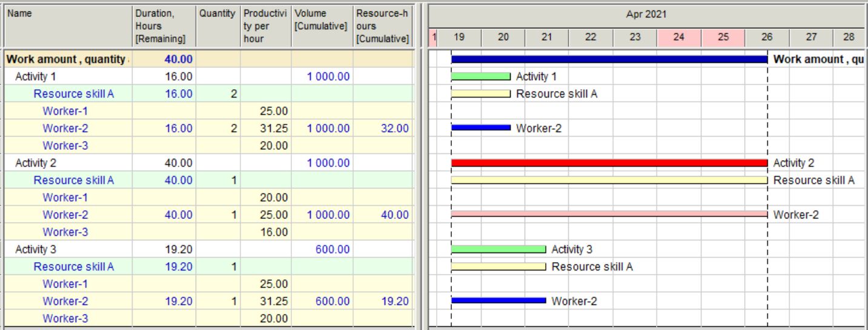Click day 28 in the timeline header
Screen dimensions: 868x330
click(849, 37)
